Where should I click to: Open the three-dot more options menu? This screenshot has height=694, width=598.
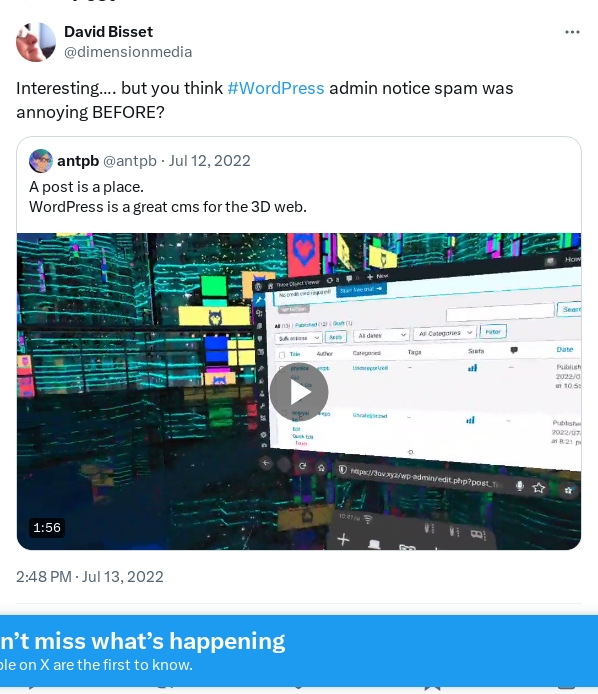[572, 32]
